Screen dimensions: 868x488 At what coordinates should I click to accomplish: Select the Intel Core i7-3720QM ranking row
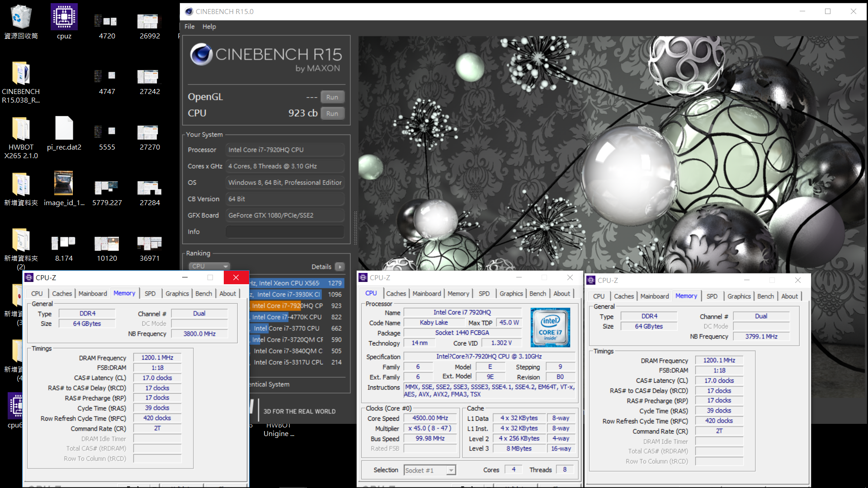click(297, 339)
